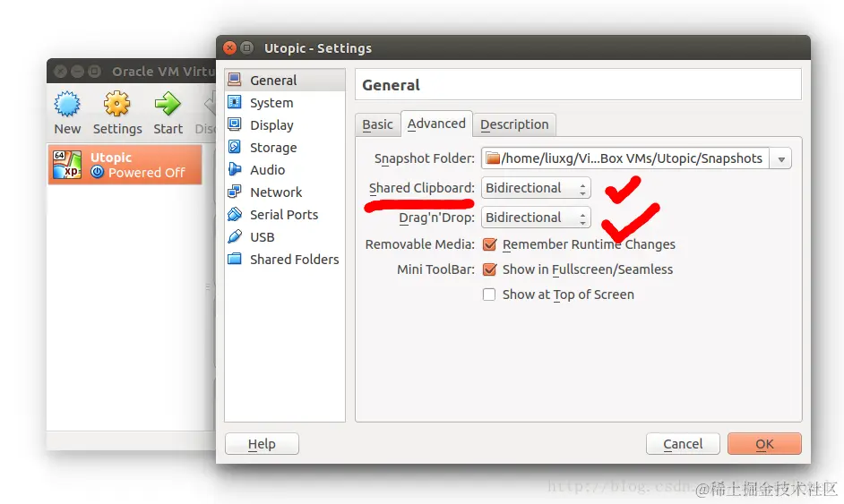Click New label in Manager toolbar

pyautogui.click(x=67, y=129)
